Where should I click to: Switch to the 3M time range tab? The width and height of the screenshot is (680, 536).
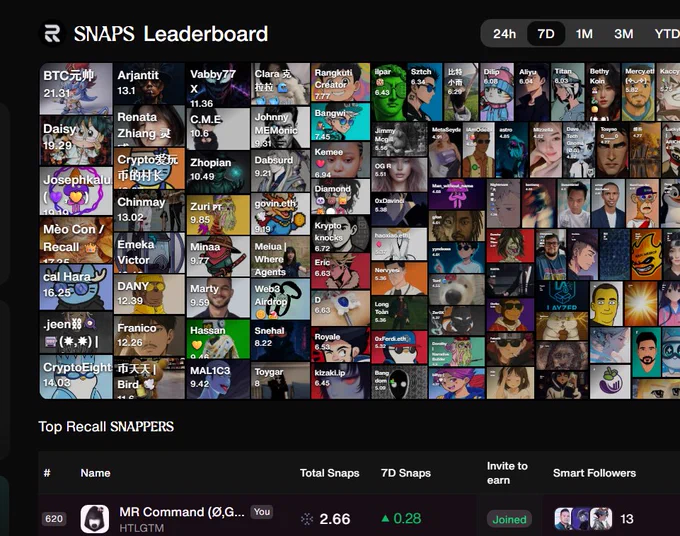pyautogui.click(x=624, y=33)
